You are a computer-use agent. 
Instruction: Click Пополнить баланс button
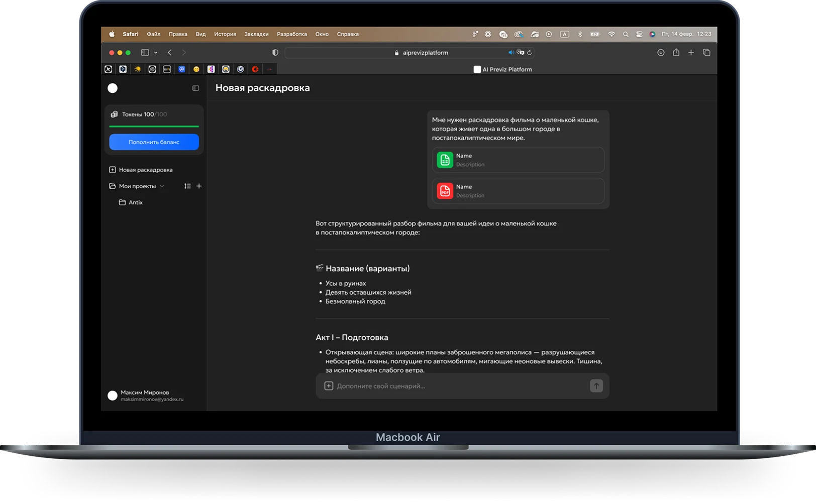pyautogui.click(x=154, y=142)
